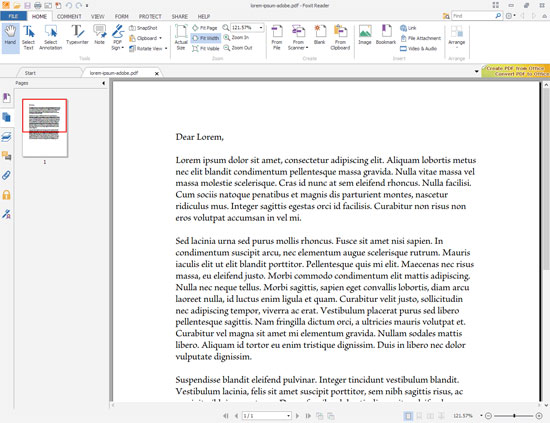Click the Zoom In button

click(236, 38)
